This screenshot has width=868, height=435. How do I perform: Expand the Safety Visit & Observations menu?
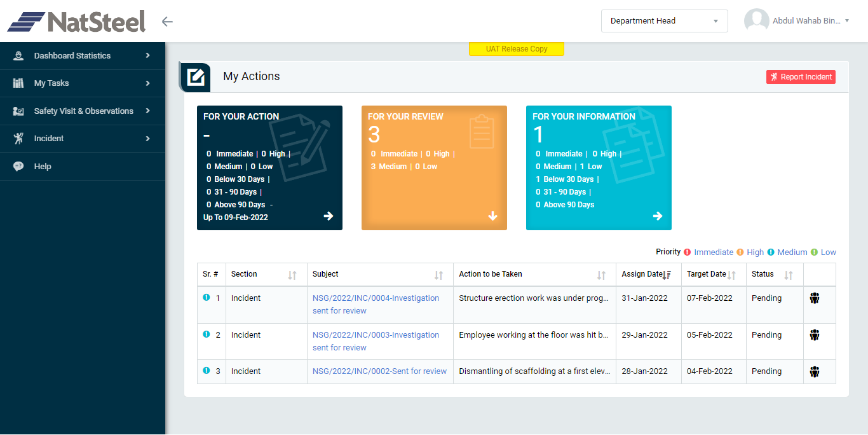pyautogui.click(x=83, y=111)
